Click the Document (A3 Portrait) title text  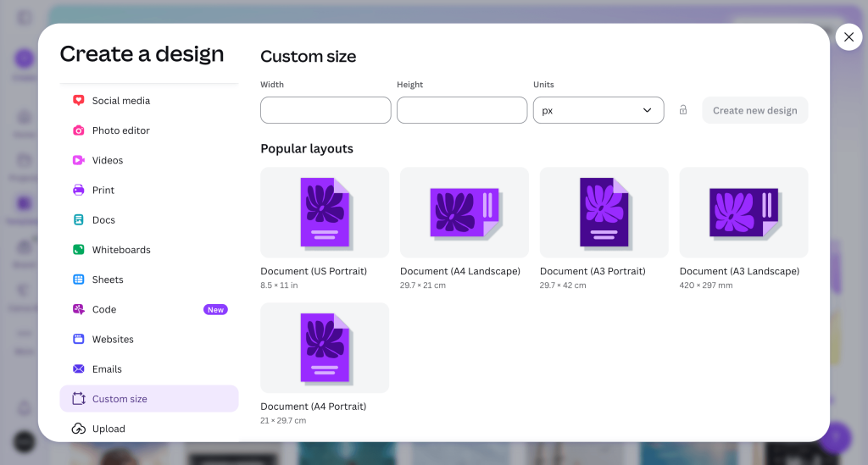593,271
